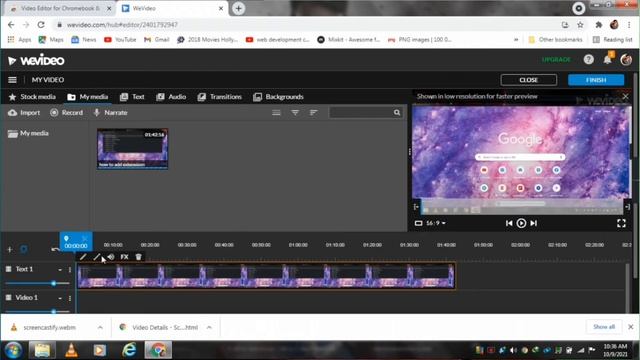Open the Text tab
640x360 pixels.
[x=132, y=97]
